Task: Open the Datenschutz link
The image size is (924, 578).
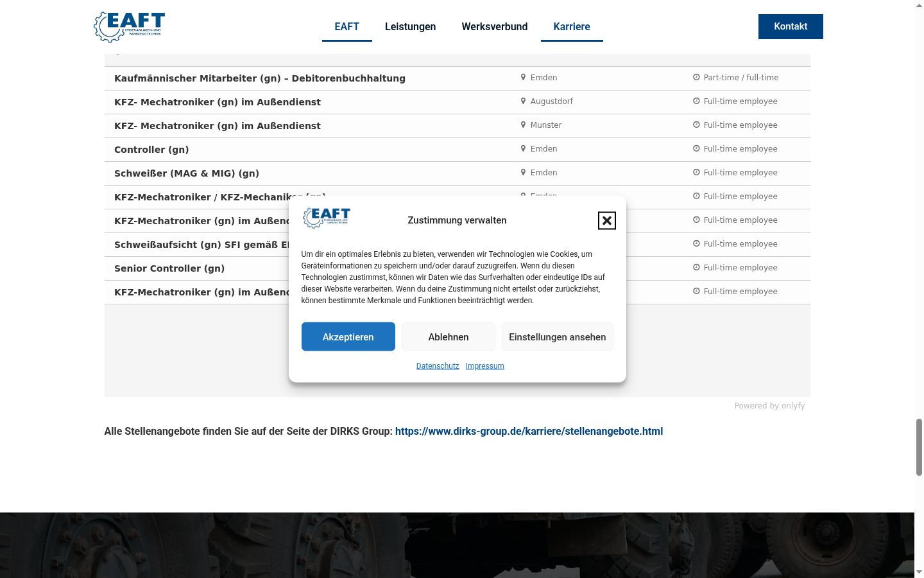Action: tap(438, 365)
